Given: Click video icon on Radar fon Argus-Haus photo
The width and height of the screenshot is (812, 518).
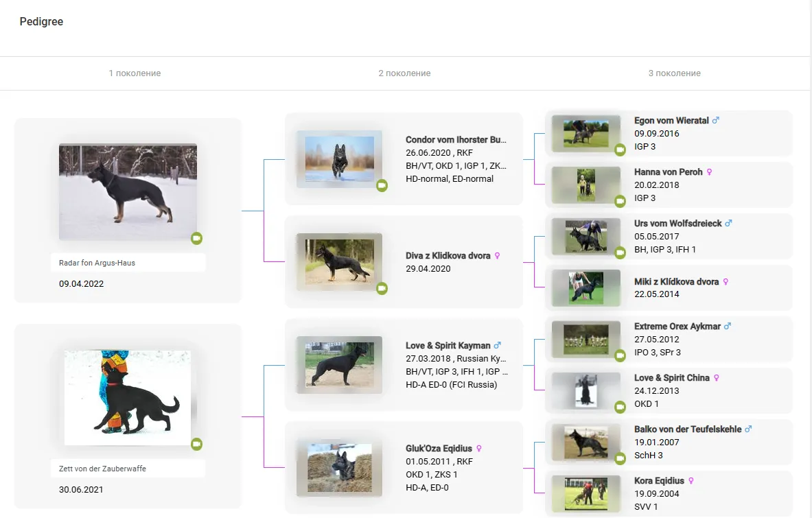Looking at the screenshot, I should [196, 238].
